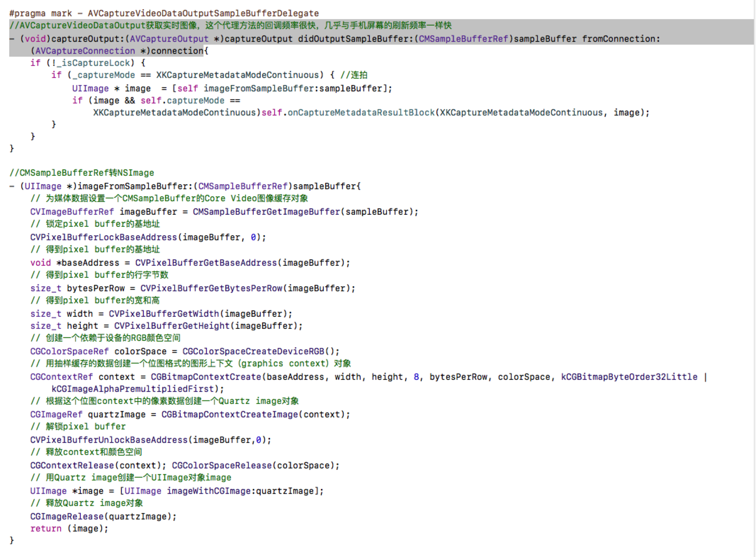Click the AVCaptureConnection type name
Image resolution: width=756 pixels, height=557 pixels.
tap(85, 51)
